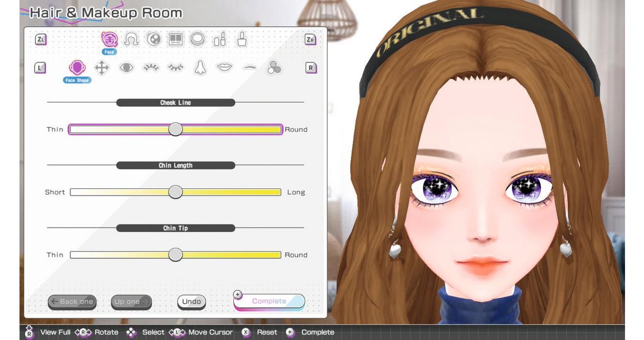The width and height of the screenshot is (644, 340).
Task: Adjust the Cheek Line slider handle
Action: 175,130
